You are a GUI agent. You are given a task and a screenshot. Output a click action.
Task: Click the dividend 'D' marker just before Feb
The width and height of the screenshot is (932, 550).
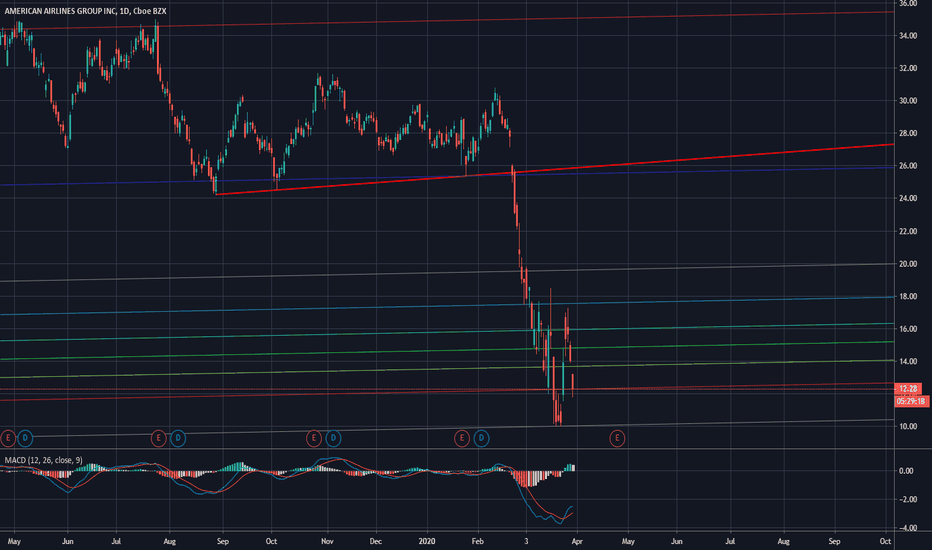tap(481, 439)
